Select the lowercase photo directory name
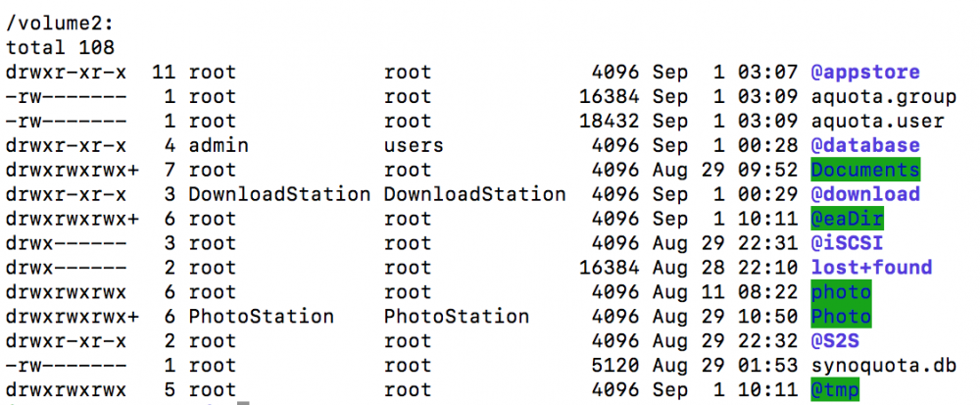This screenshot has width=980, height=405. pos(841,292)
